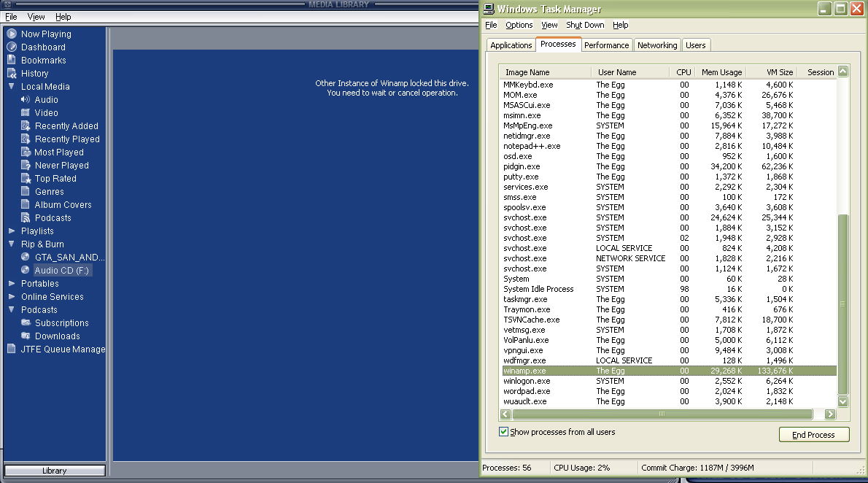Click the GTA_SAN_AND disc icon

[26, 257]
